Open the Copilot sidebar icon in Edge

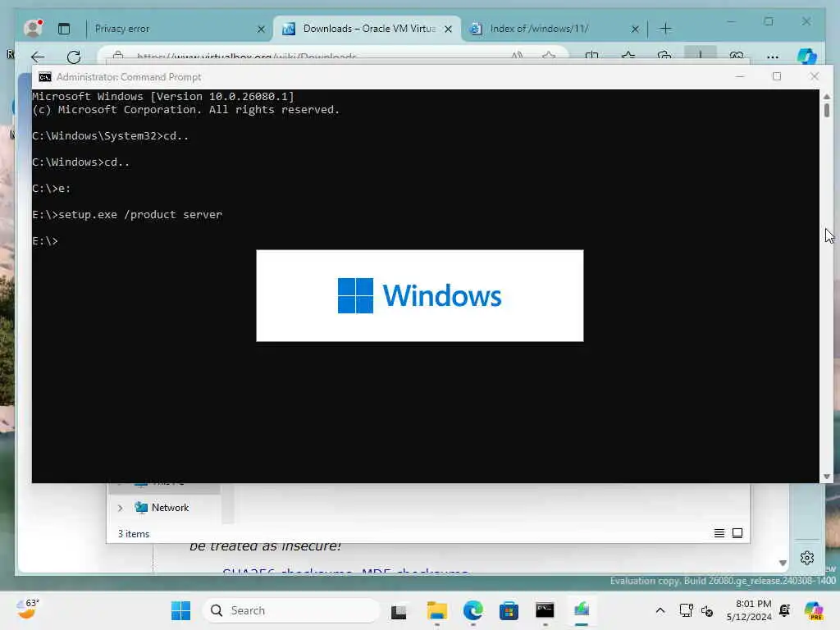click(x=807, y=57)
